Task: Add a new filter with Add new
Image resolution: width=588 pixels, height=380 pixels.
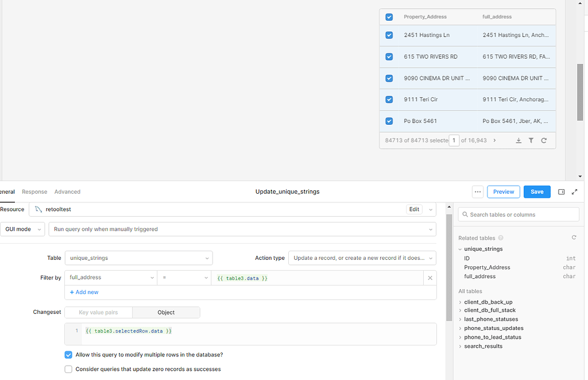Action: (x=83, y=292)
